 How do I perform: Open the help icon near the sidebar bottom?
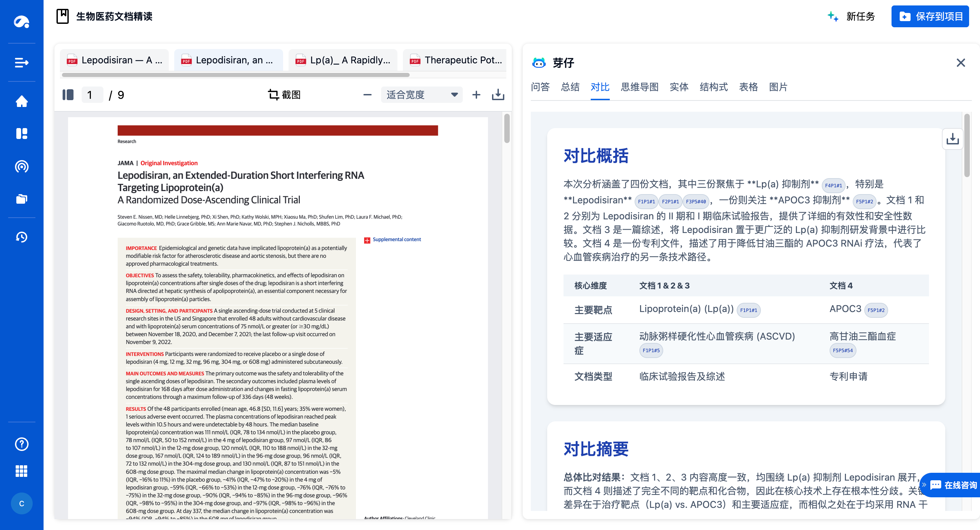[22, 444]
